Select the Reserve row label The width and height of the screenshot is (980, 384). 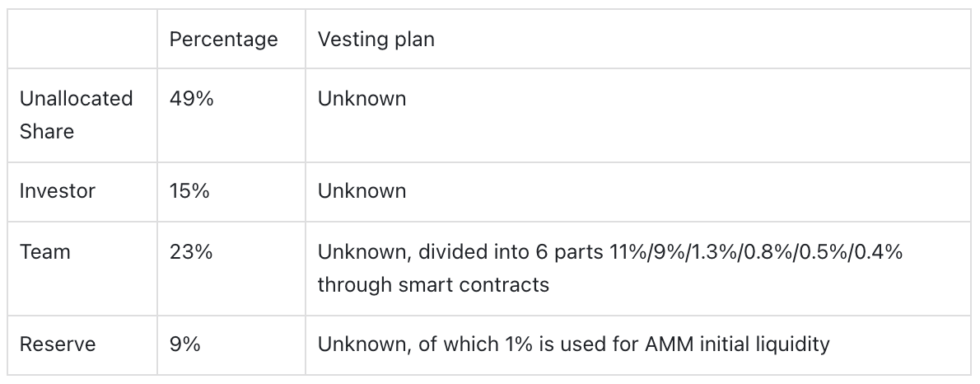pyautogui.click(x=58, y=344)
